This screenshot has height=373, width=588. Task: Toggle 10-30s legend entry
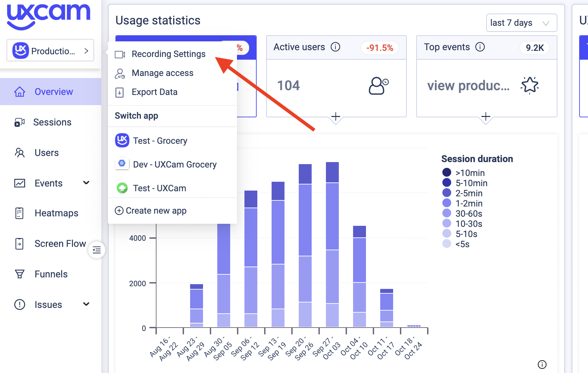462,223
